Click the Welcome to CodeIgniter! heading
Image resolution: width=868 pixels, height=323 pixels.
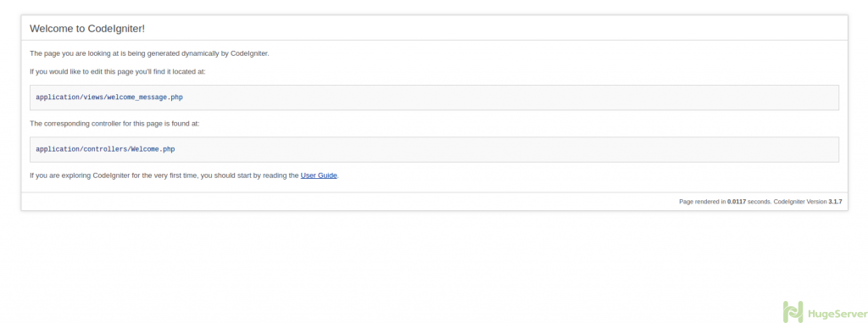point(87,28)
